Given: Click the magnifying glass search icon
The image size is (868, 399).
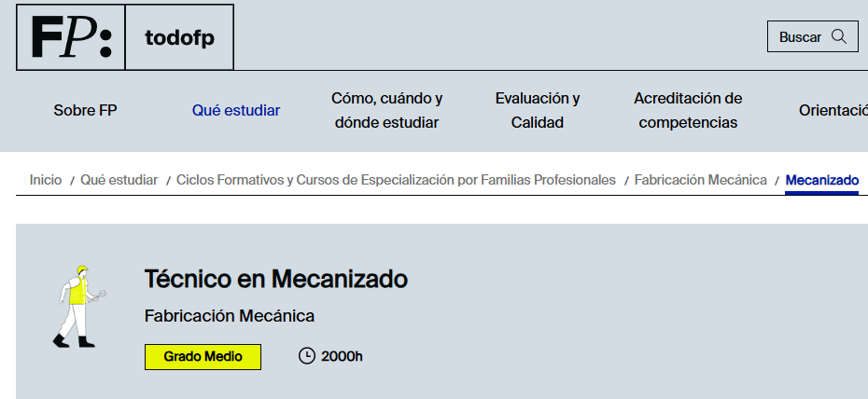Looking at the screenshot, I should 838,37.
